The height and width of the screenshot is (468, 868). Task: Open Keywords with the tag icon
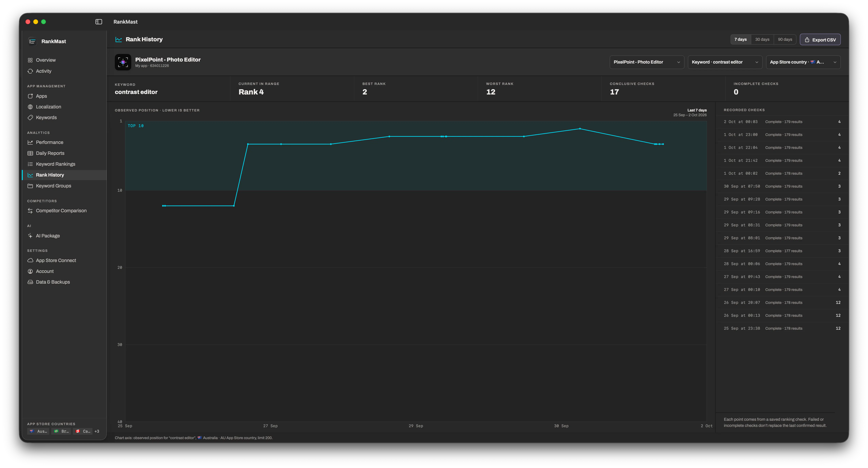[x=64, y=118]
